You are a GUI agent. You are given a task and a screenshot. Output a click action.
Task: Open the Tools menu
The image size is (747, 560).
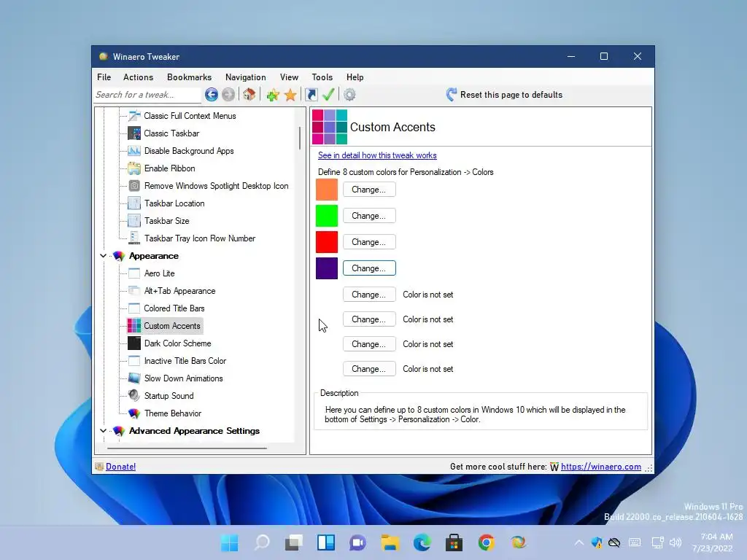tap(322, 77)
